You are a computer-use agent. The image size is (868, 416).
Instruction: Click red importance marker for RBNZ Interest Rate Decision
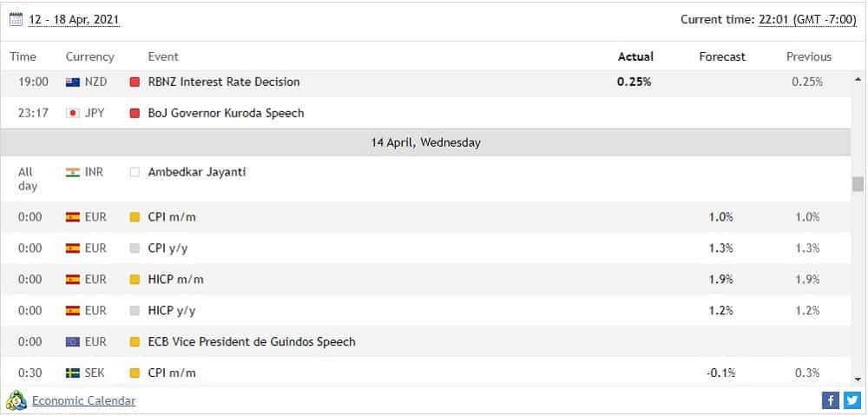pyautogui.click(x=135, y=82)
